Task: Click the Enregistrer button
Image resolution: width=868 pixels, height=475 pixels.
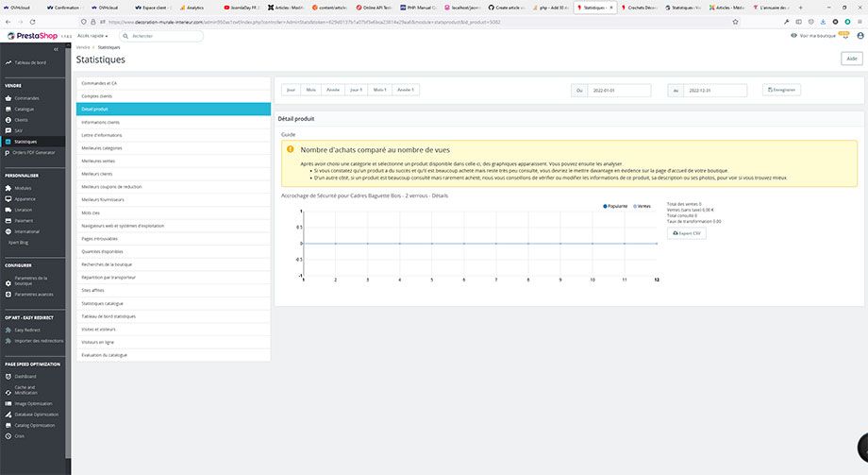Action: point(781,90)
